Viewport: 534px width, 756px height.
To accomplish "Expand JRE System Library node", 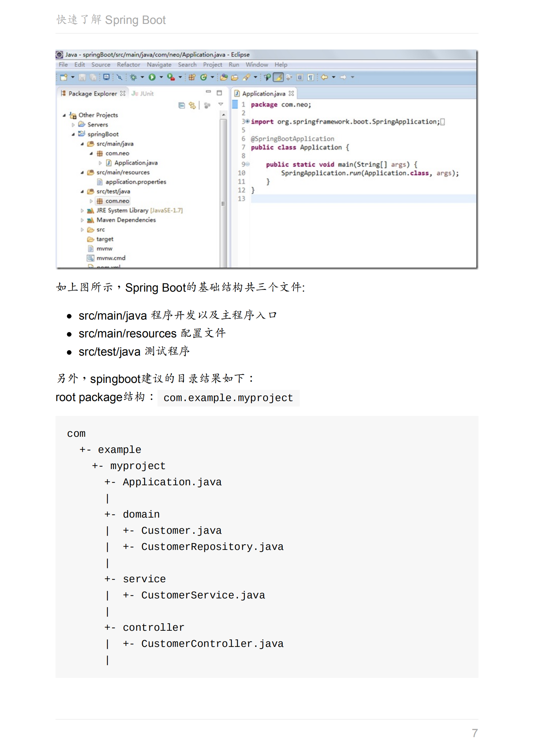I will pos(82,211).
